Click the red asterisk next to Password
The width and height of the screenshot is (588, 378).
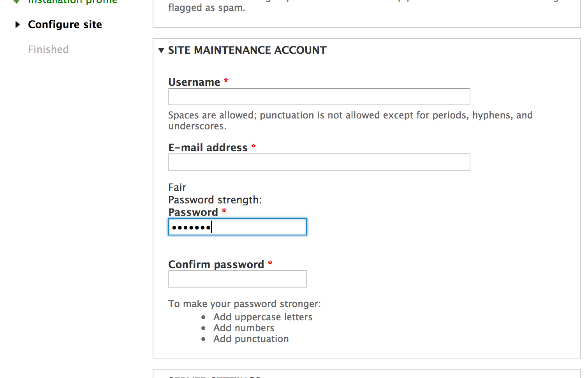224,211
